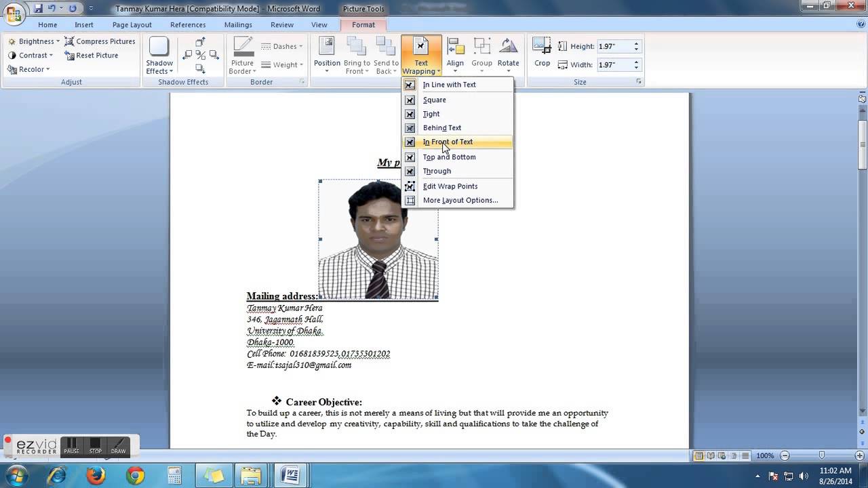Nudge shadow up icon
Viewport: 868px width, 488px height.
(200, 42)
